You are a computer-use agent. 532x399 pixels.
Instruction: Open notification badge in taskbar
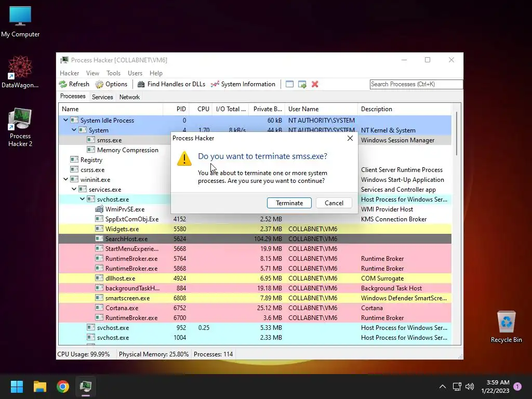pos(517,386)
